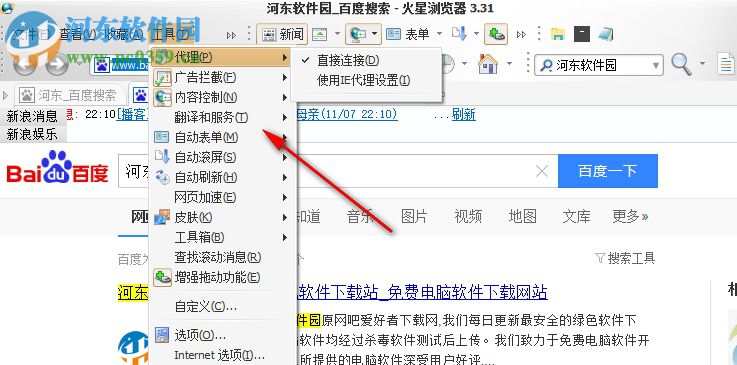This screenshot has width=737, height=365.
Task: Click 搜索工具 filter link
Action: (x=625, y=258)
